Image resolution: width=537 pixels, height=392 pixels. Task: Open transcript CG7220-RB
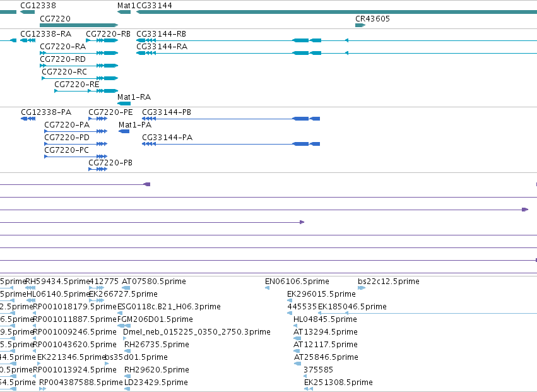click(x=102, y=40)
